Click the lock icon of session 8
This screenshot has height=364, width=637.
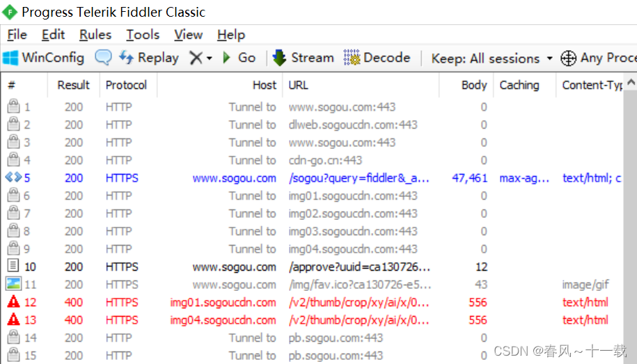point(13,230)
